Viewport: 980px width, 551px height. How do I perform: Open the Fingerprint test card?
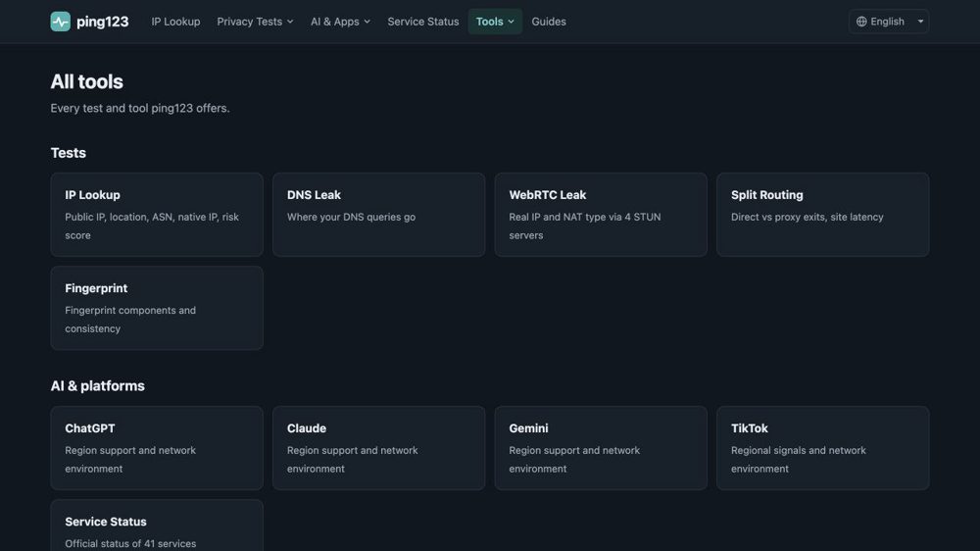[x=157, y=308]
